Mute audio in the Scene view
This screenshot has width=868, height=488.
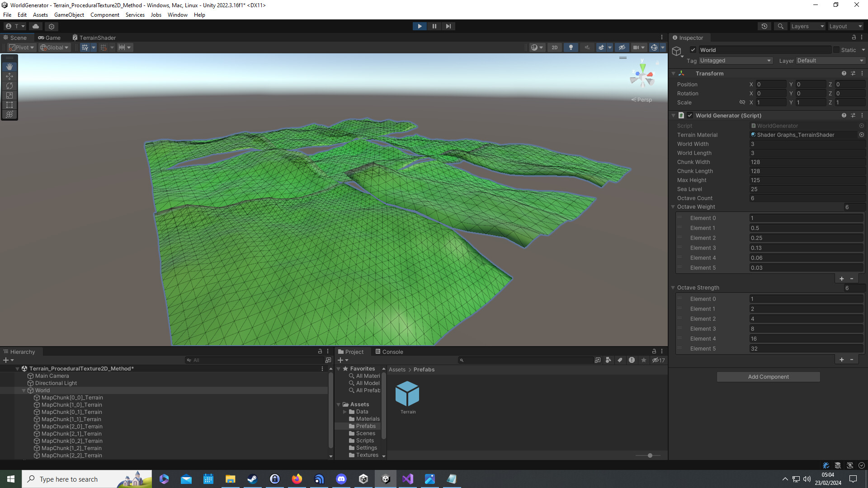587,47
